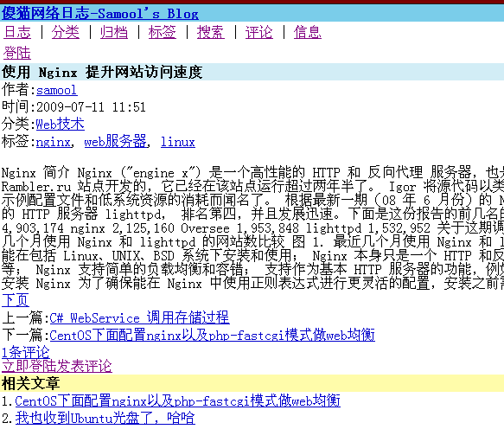Image resolution: width=504 pixels, height=442 pixels.
Task: Select the linux tag link
Action: [x=178, y=142]
